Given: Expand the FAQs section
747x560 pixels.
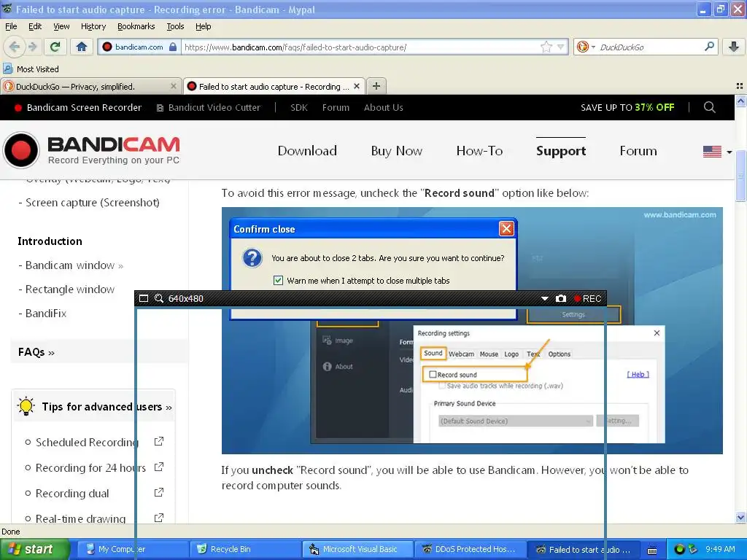Looking at the screenshot, I should [x=36, y=352].
